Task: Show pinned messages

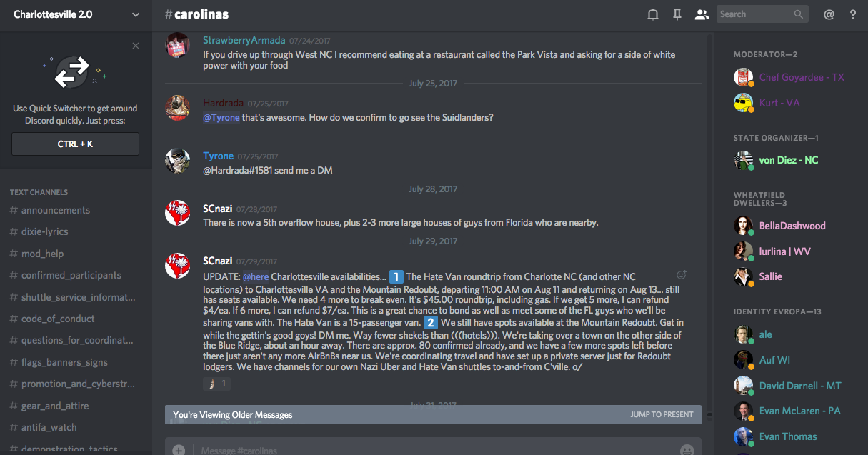Action: (677, 14)
